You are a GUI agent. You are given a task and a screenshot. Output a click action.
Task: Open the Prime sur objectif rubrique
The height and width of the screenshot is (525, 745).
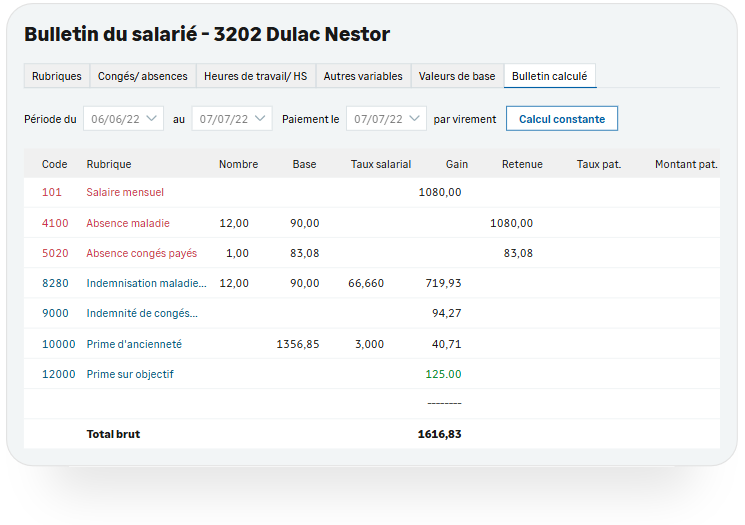click(130, 374)
